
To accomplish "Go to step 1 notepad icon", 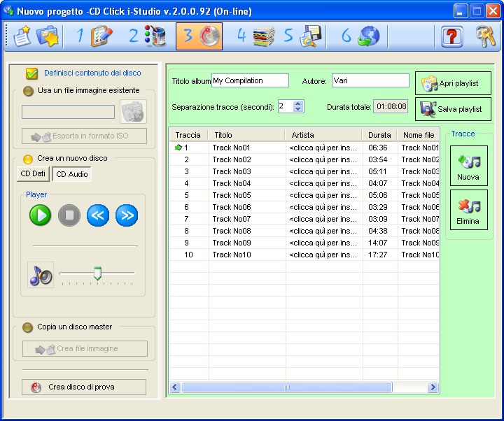I will 101,36.
